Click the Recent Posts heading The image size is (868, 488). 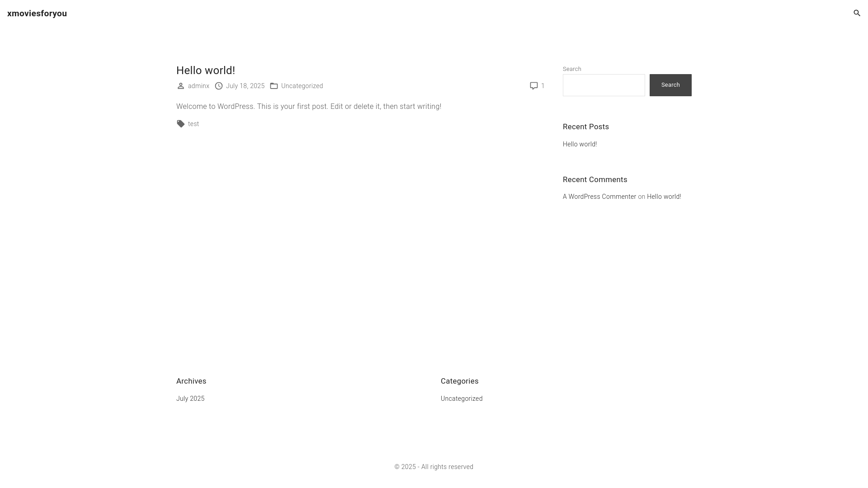point(586,127)
